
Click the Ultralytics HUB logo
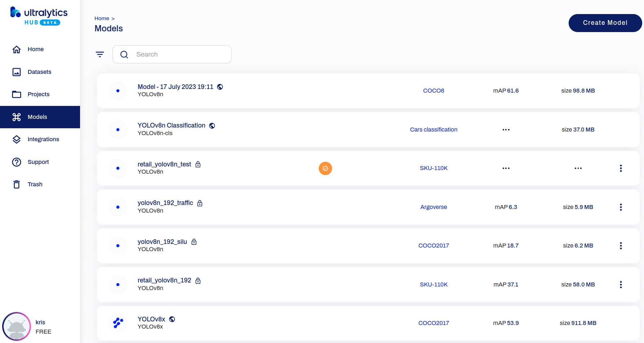tap(39, 17)
